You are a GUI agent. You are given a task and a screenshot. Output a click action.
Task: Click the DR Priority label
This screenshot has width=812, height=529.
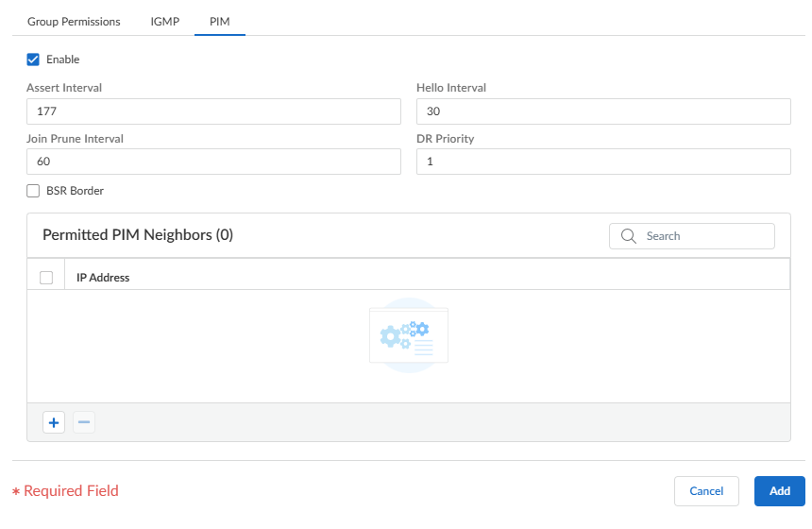pos(446,139)
